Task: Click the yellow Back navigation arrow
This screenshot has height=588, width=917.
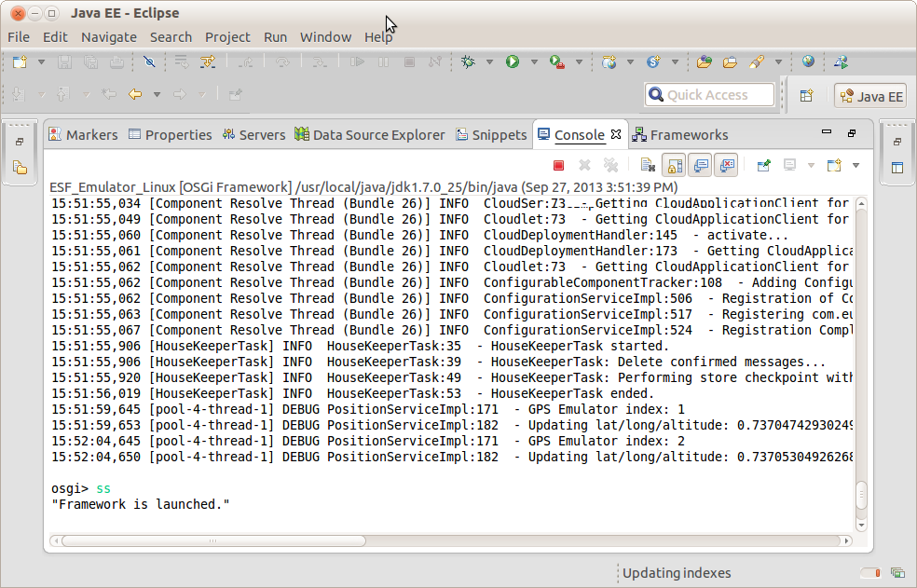Action: tap(135, 94)
